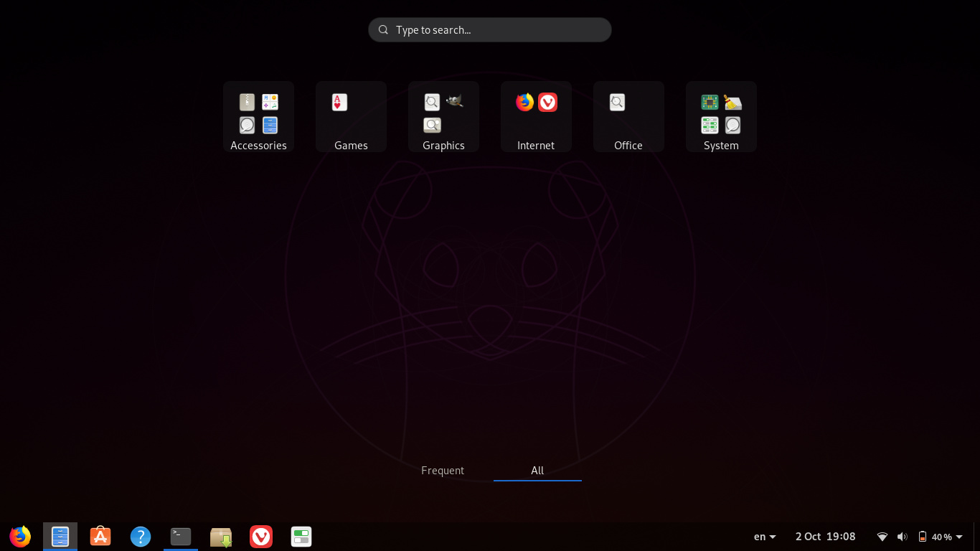Open the System app folder

tap(721, 116)
